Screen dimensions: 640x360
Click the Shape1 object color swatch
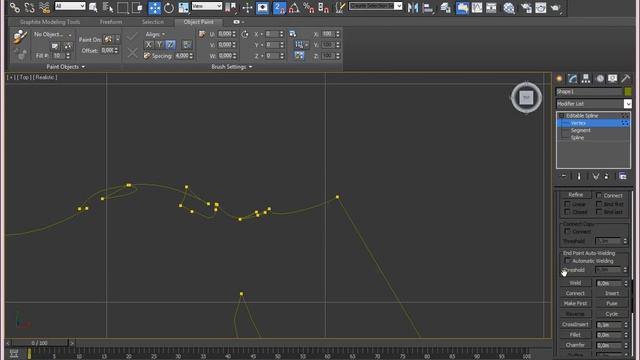point(628,91)
